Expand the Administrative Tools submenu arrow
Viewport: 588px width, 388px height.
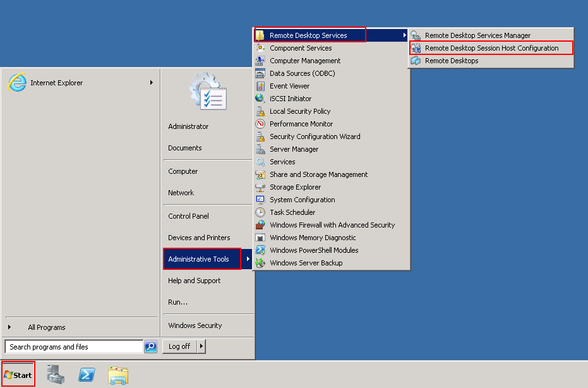tap(248, 259)
